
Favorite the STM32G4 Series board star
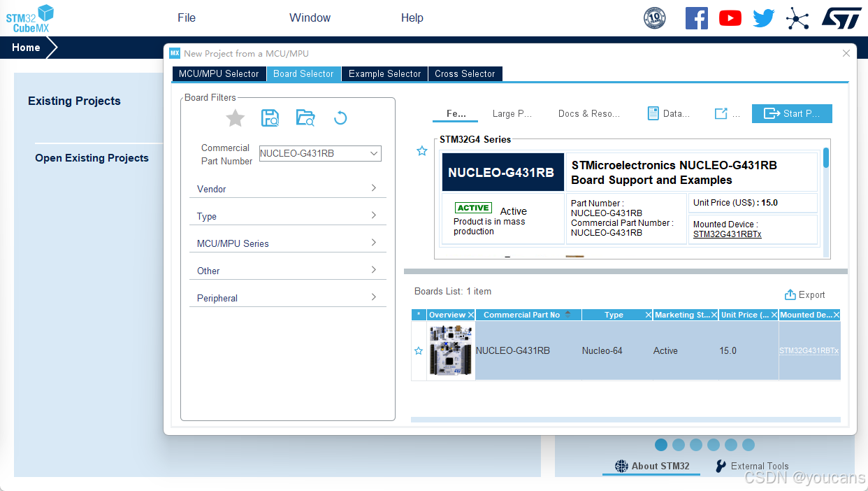(x=421, y=150)
